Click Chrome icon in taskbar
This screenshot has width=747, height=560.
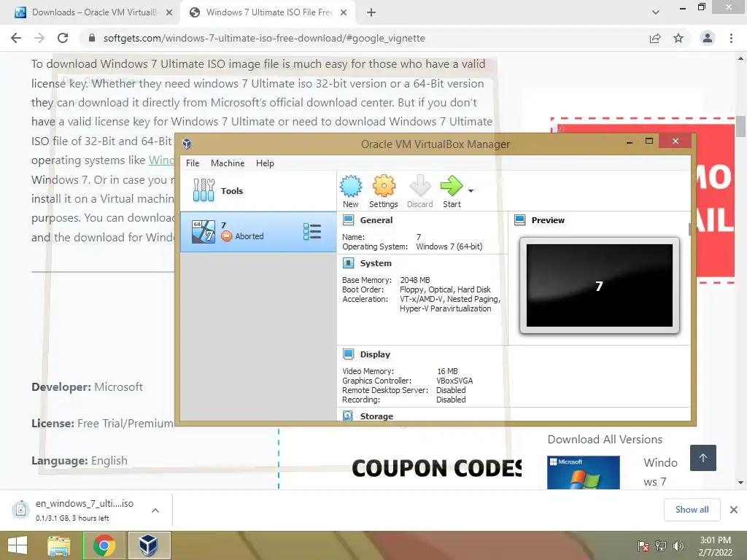(104, 545)
